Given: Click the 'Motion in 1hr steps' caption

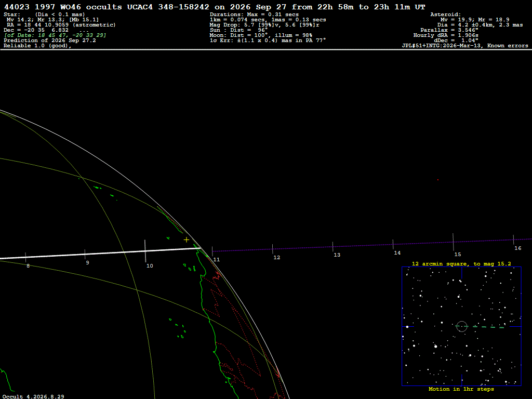Looking at the screenshot, I should click(461, 389).
